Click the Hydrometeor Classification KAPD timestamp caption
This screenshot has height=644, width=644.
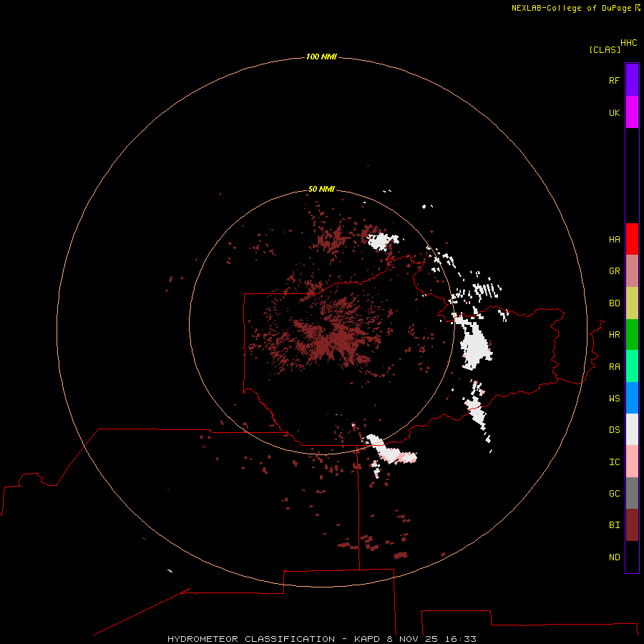(321, 639)
